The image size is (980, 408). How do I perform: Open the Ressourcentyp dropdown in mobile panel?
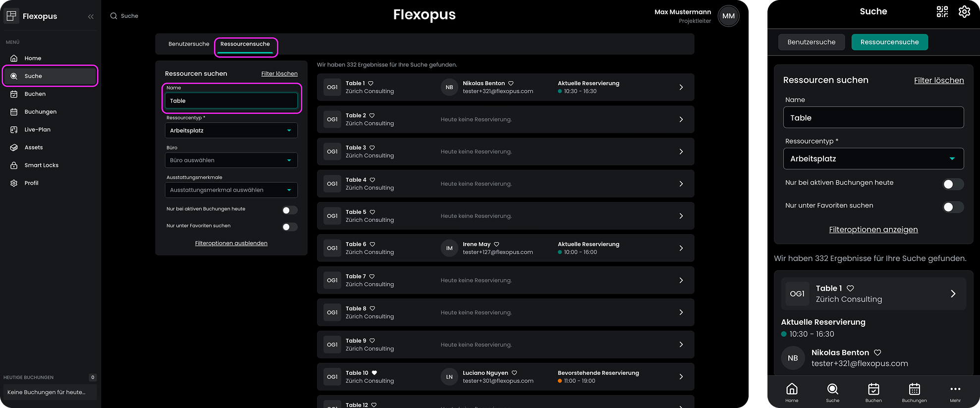873,159
